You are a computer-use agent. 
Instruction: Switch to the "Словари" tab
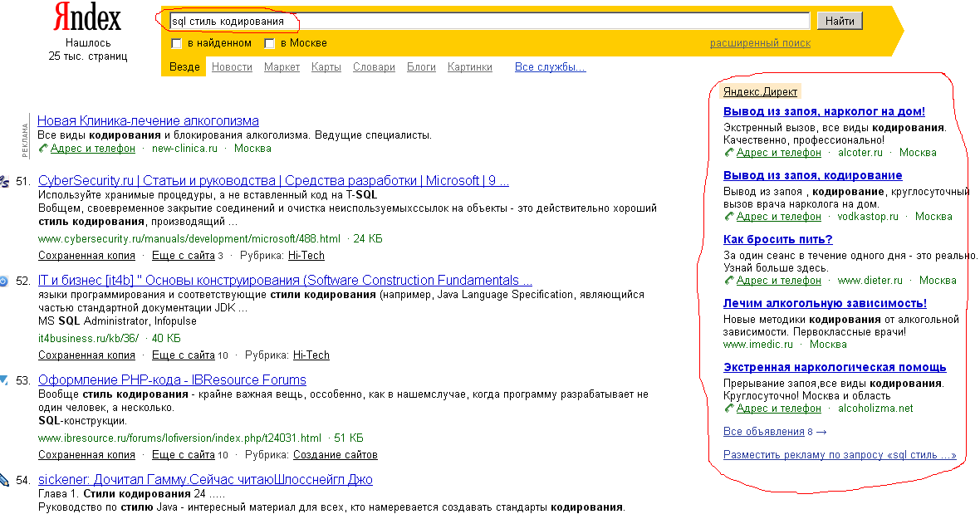[374, 66]
